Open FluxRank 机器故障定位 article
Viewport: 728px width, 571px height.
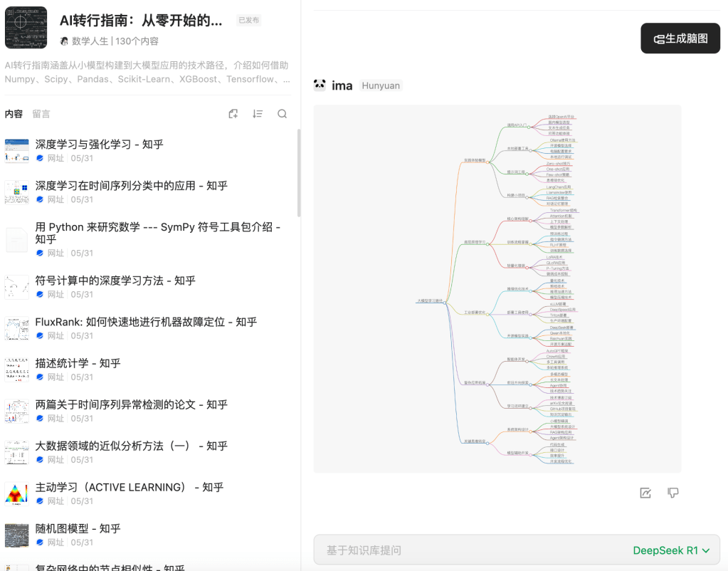point(146,322)
